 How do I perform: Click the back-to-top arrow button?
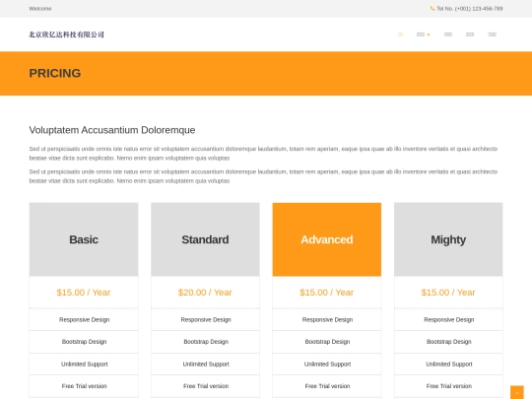[x=517, y=392]
